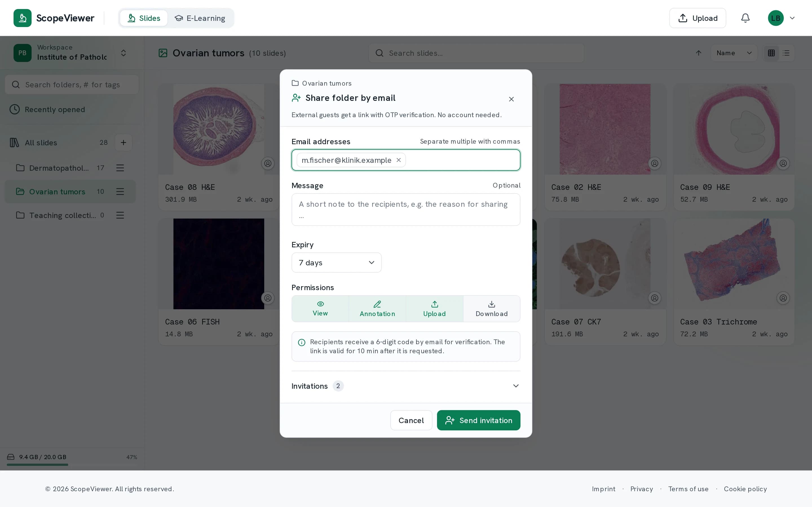The width and height of the screenshot is (812, 507).
Task: Click the notification bell icon
Action: click(x=745, y=18)
